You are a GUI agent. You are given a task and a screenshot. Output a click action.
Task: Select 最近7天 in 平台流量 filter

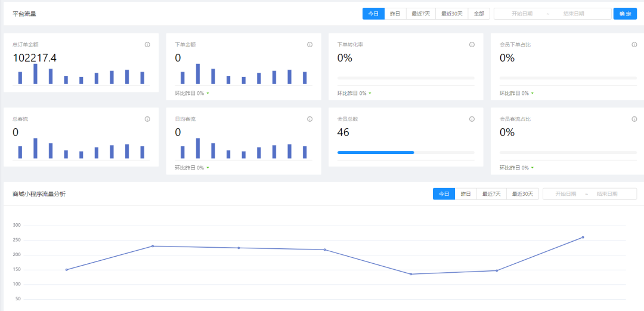[x=421, y=14]
